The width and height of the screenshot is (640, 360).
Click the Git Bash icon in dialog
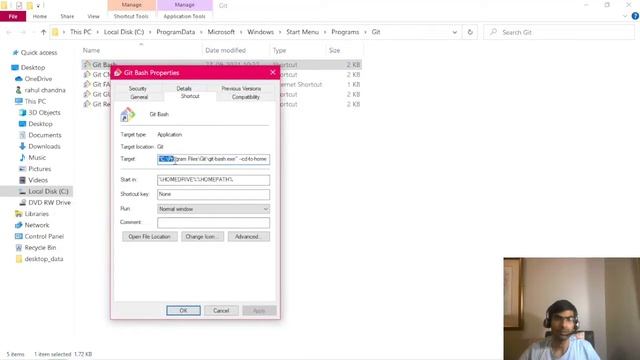point(127,114)
